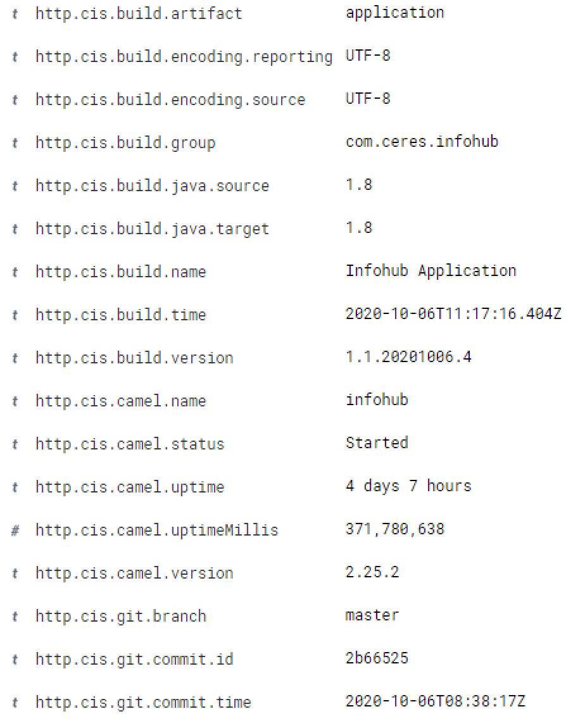
Task: Click the type icon for http.cis.build.java.source
Action: tap(15, 186)
